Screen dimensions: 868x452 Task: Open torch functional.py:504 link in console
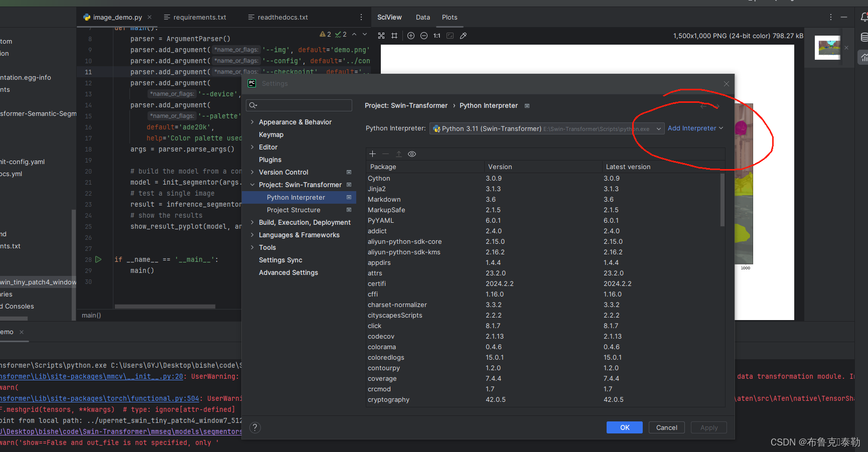click(x=99, y=398)
